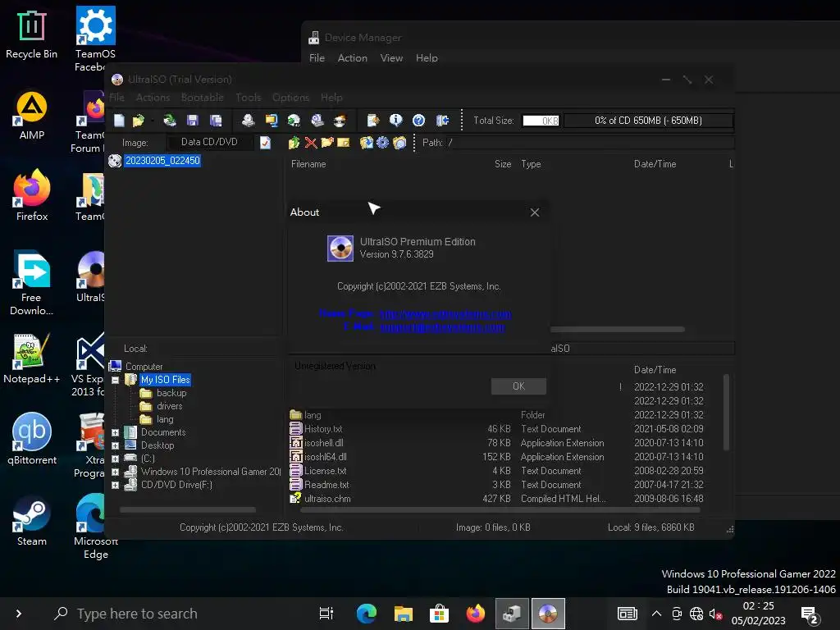Image resolution: width=840 pixels, height=630 pixels.
Task: Click the Save As double-floppy icon
Action: coord(216,121)
